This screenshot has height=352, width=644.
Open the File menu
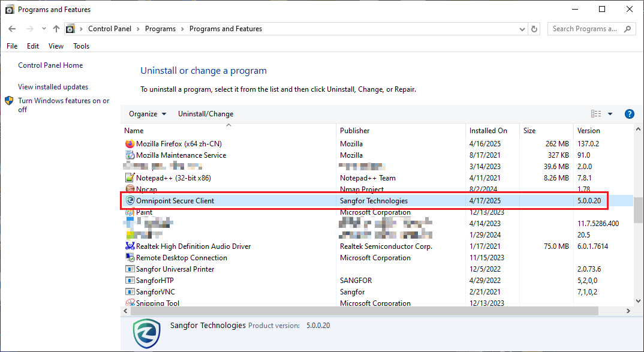coord(12,46)
